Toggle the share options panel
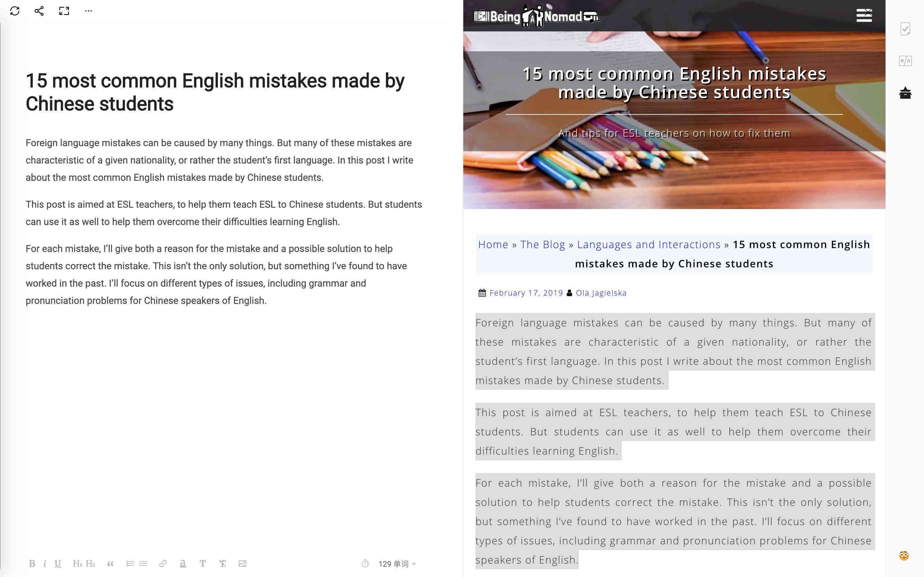Image resolution: width=924 pixels, height=577 pixels. [x=38, y=11]
